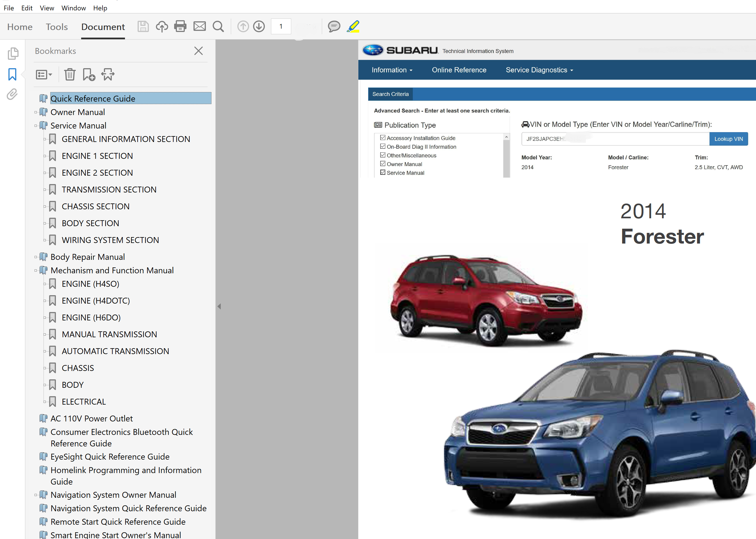Open the View menu
The width and height of the screenshot is (756, 539).
pos(47,8)
